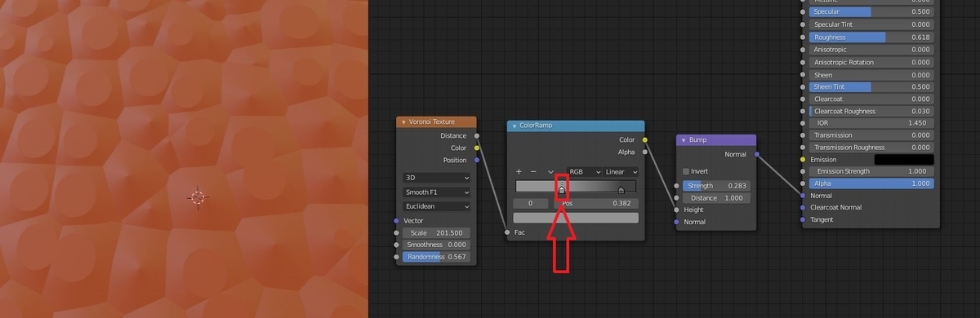Click the Tangent input socket

803,219
